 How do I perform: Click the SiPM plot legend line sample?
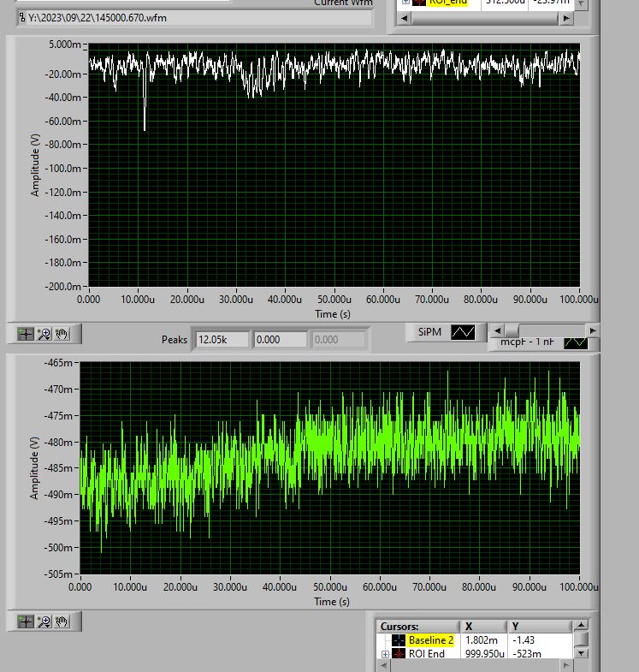(463, 332)
